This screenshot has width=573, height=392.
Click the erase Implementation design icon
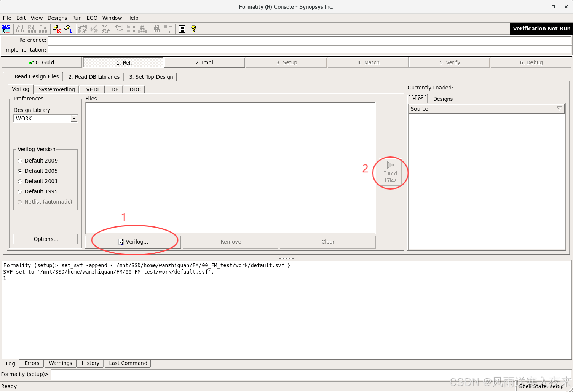[x=67, y=29]
